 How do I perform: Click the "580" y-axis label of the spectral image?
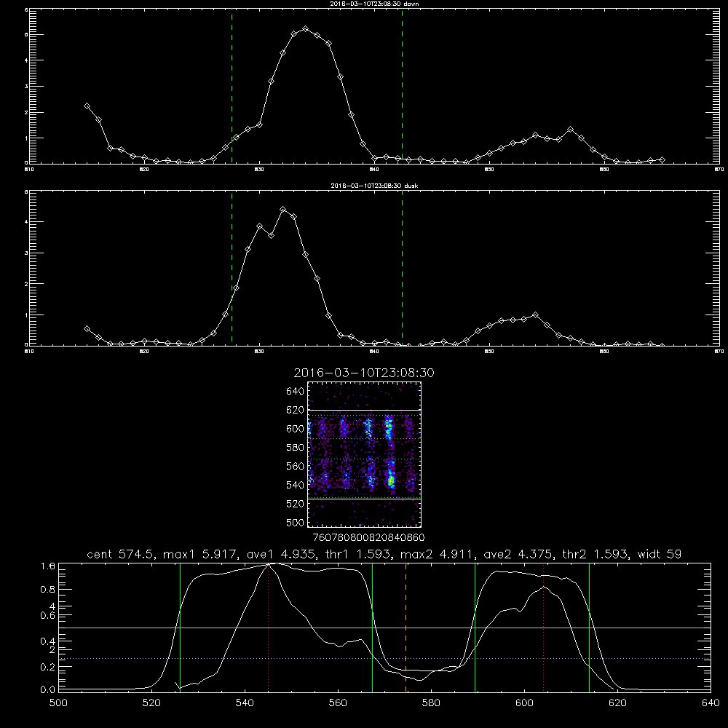(x=296, y=447)
